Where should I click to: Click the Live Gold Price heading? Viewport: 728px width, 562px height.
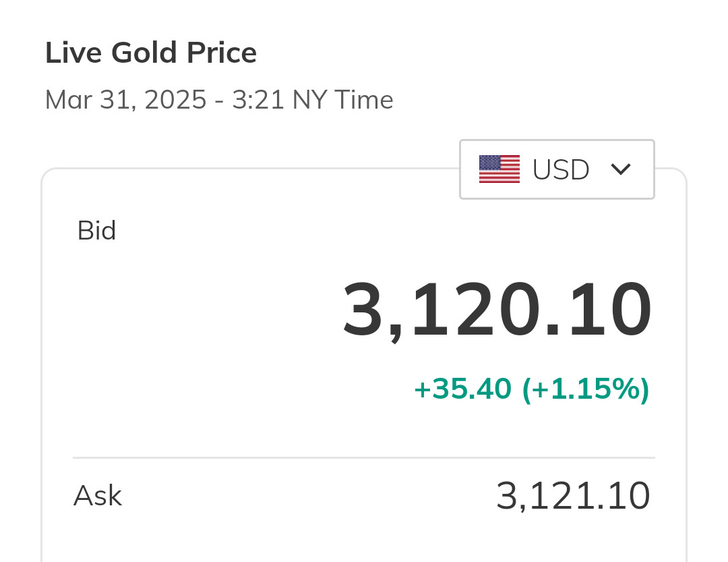(x=151, y=53)
